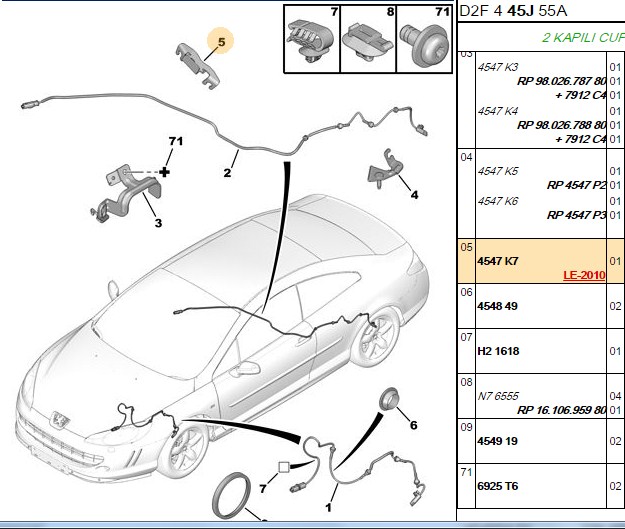The height and width of the screenshot is (529, 625).
Task: Select the ring seal drawing at bottom
Action: click(232, 496)
